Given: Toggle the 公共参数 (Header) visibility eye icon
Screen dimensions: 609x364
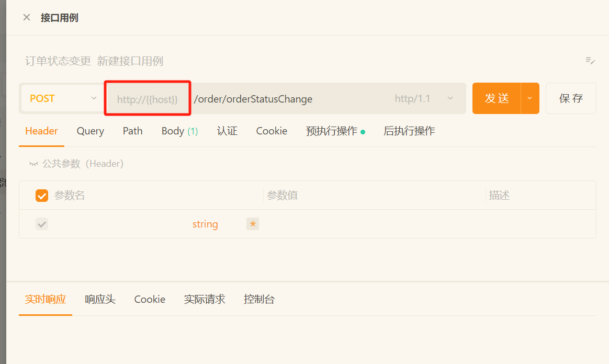Looking at the screenshot, I should click(x=33, y=164).
